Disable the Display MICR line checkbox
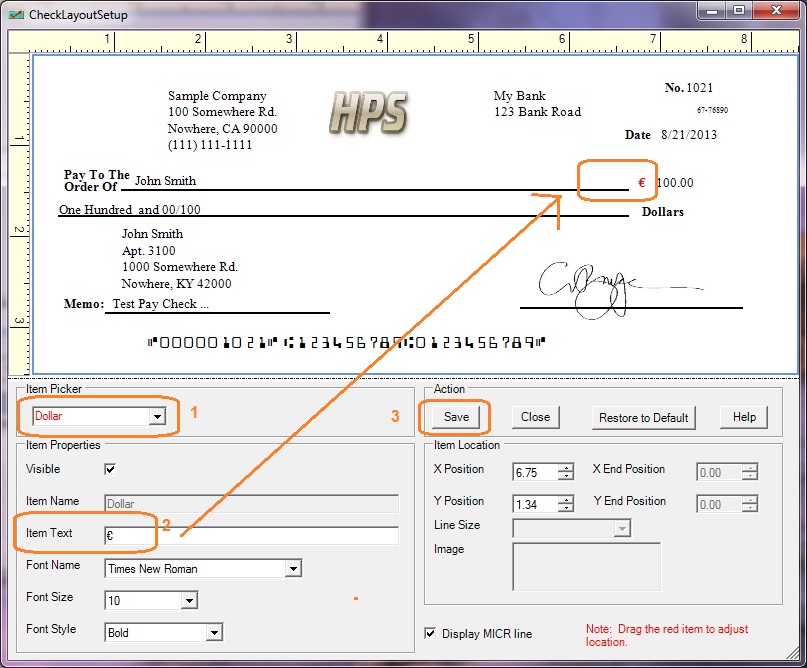The width and height of the screenshot is (807, 668). click(431, 633)
